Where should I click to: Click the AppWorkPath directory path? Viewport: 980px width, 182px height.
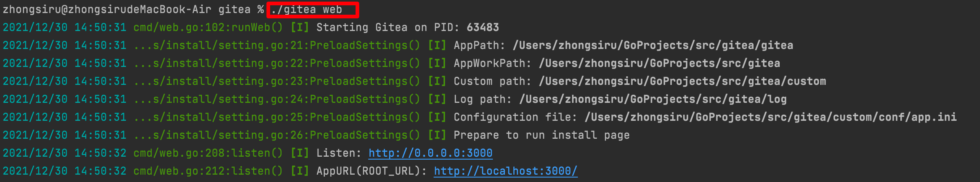click(660, 63)
